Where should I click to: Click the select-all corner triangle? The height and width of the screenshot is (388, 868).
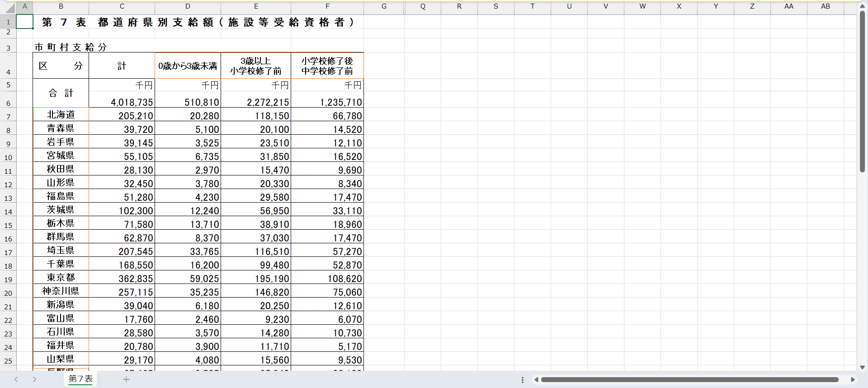point(10,7)
